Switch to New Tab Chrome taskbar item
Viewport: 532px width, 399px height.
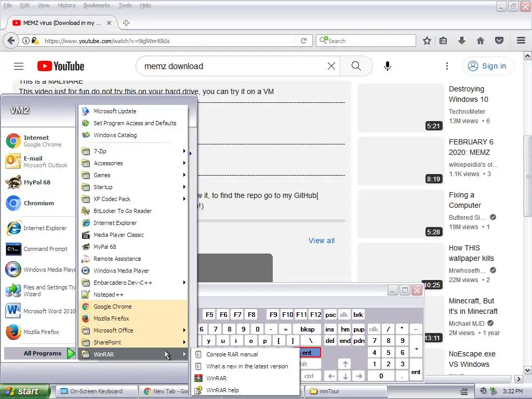tap(165, 391)
